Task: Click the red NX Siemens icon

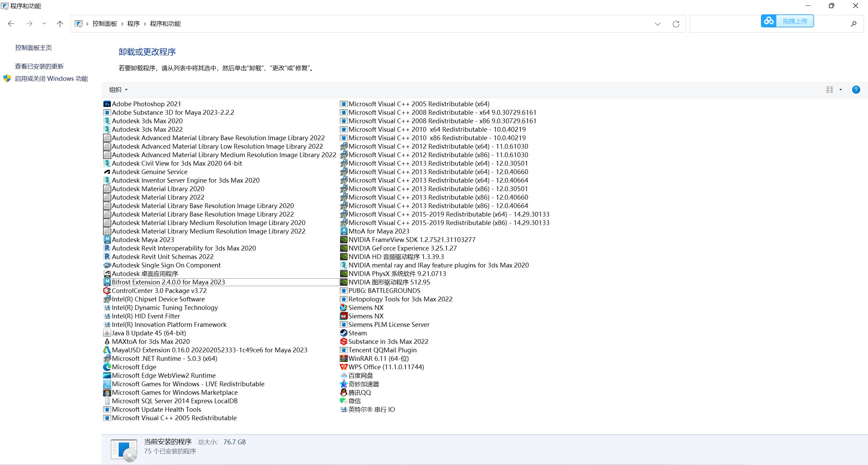Action: coord(343,316)
